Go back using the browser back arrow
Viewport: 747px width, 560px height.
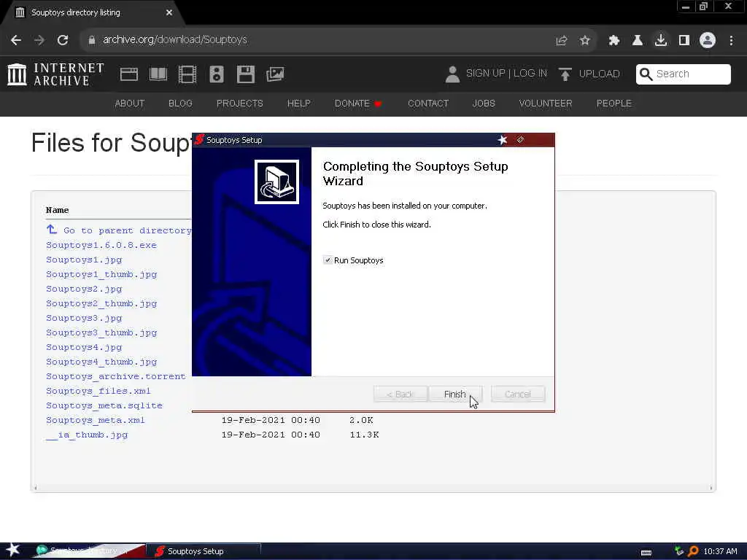[x=16, y=40]
